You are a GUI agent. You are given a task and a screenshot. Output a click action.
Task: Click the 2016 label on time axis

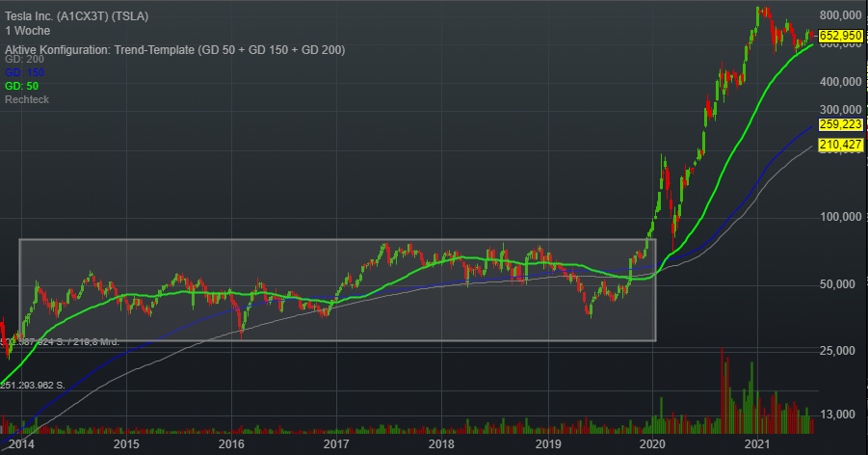(x=231, y=444)
